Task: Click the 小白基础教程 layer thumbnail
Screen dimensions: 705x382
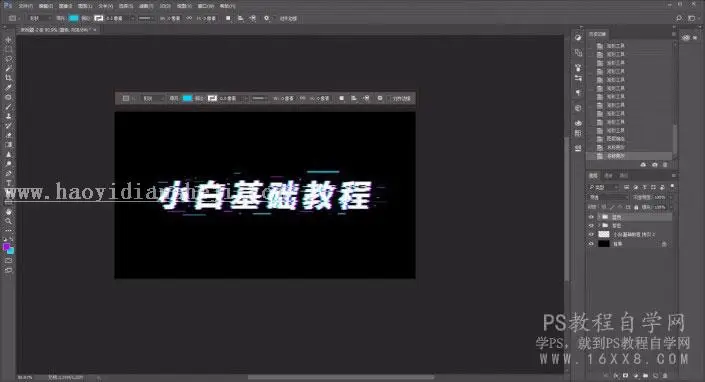Action: (604, 234)
